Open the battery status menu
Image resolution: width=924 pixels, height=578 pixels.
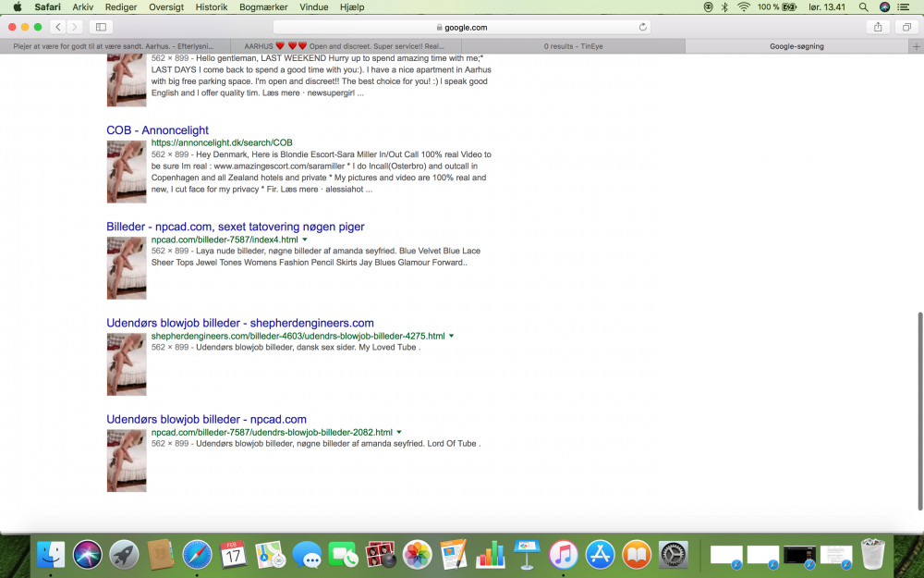(777, 7)
